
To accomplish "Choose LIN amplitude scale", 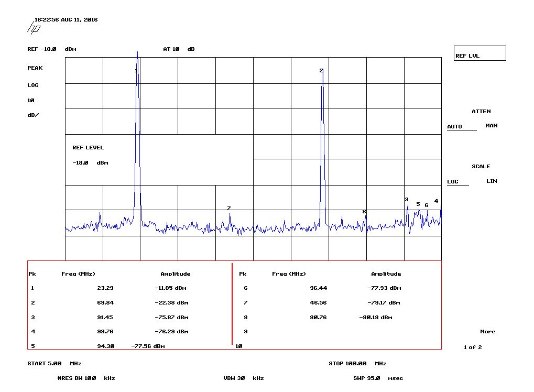I will (x=492, y=181).
